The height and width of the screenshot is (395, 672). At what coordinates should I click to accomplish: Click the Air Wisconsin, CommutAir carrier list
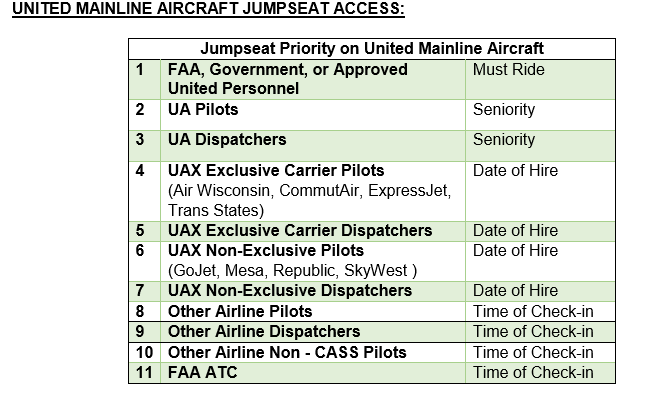click(x=309, y=200)
